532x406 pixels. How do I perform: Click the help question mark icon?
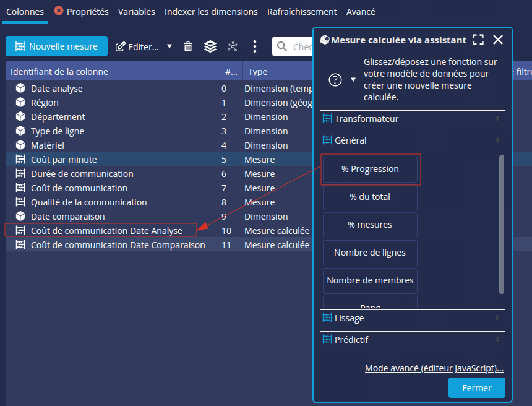pyautogui.click(x=335, y=80)
